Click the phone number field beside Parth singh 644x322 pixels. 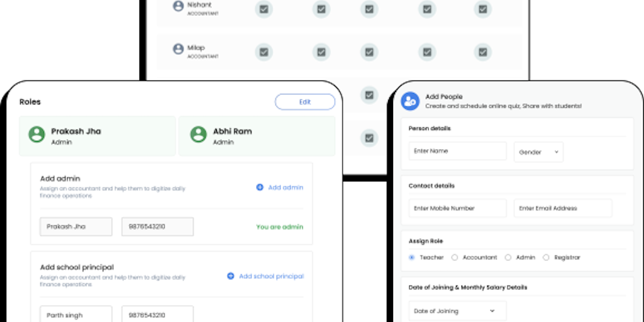pos(157,314)
